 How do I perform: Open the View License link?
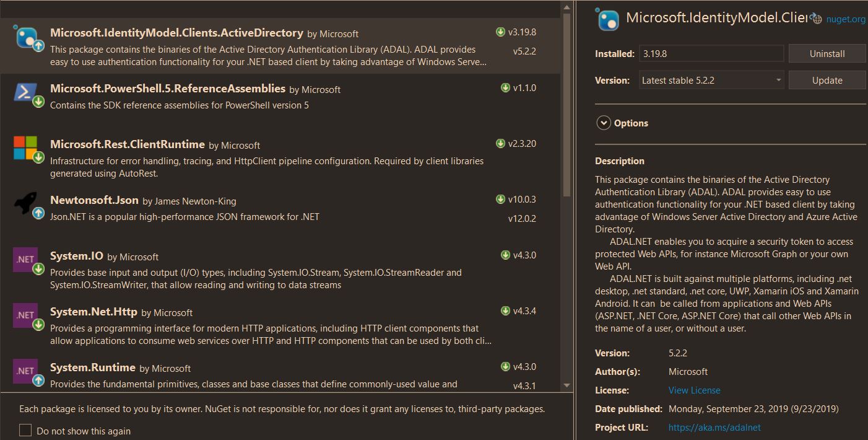click(x=694, y=390)
